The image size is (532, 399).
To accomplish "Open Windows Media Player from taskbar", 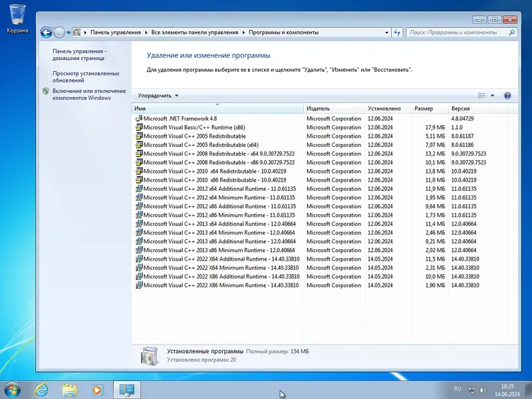I will coord(97,390).
